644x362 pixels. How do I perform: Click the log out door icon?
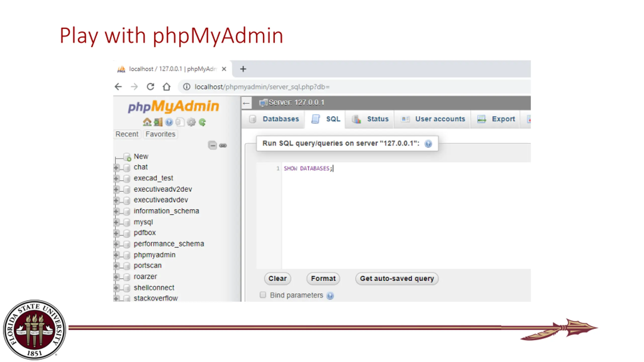tap(158, 122)
